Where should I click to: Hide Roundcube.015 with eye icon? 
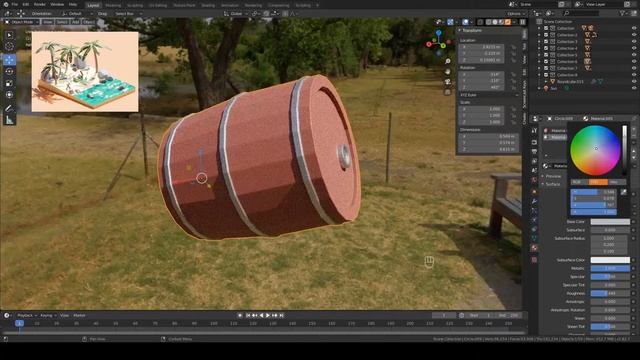(634, 82)
